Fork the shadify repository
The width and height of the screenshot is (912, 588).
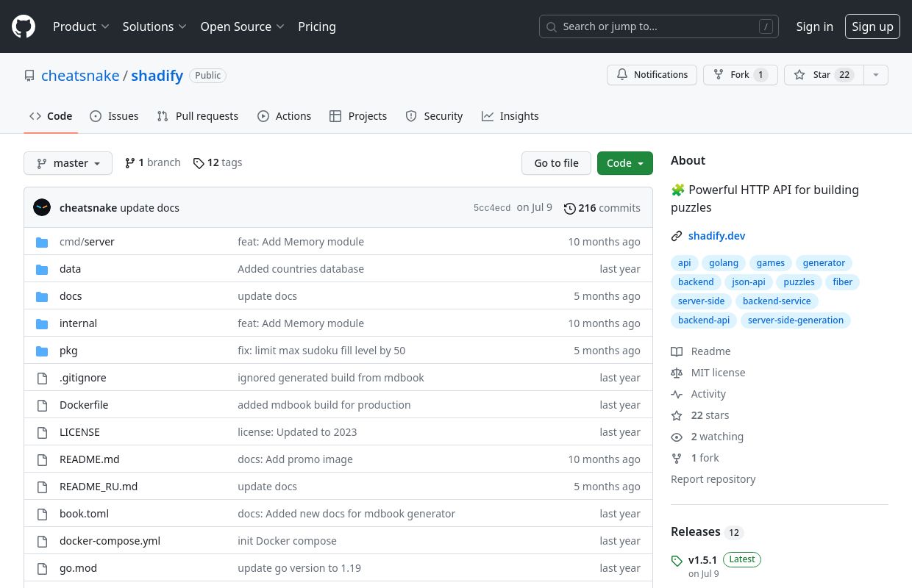coord(741,75)
